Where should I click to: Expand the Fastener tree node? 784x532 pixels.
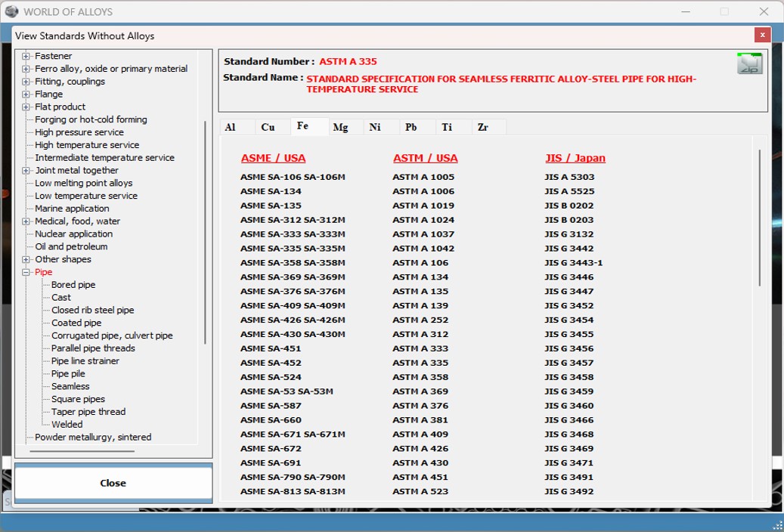click(26, 56)
